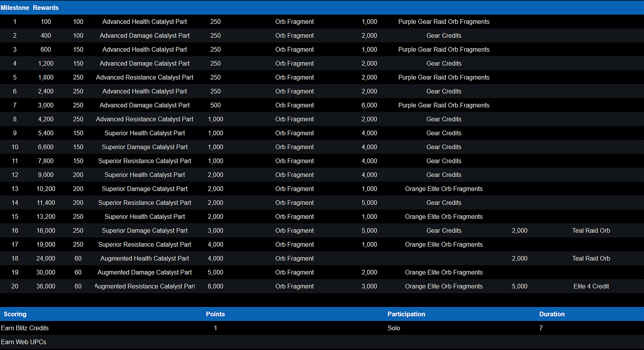644x350 pixels.
Task: Click Augmented Resistance Catalyst Part cell
Action: click(x=145, y=286)
